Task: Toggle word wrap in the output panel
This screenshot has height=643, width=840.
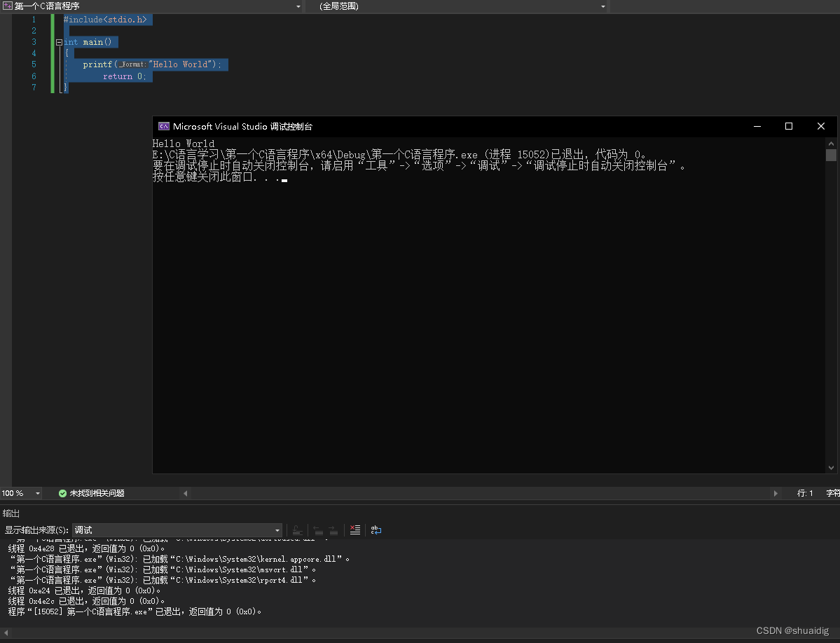Action: [376, 530]
